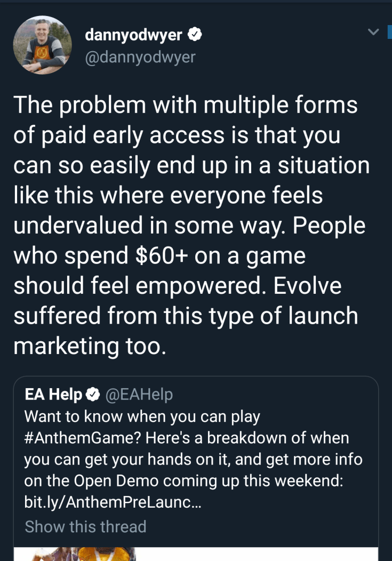Open the EA Help account name
The height and width of the screenshot is (561, 392).
(x=53, y=395)
